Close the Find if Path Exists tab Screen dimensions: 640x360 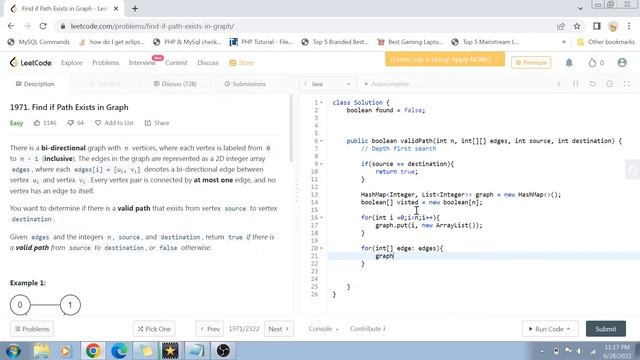[116, 9]
